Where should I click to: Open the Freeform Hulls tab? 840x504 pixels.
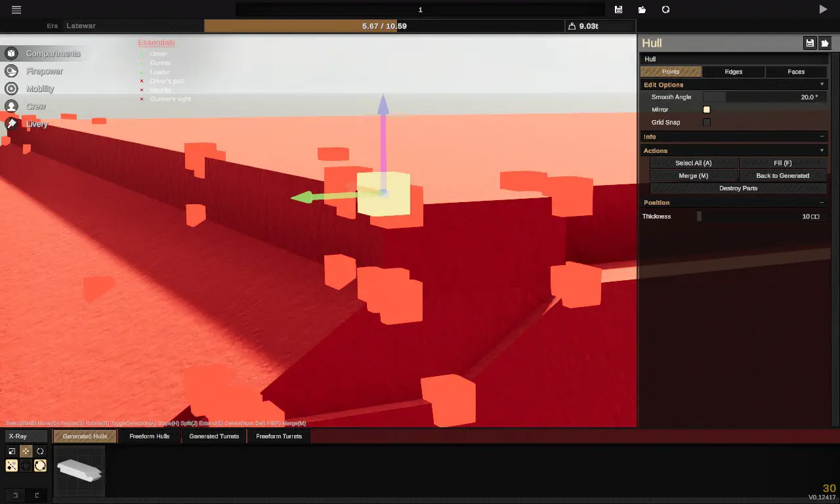150,436
